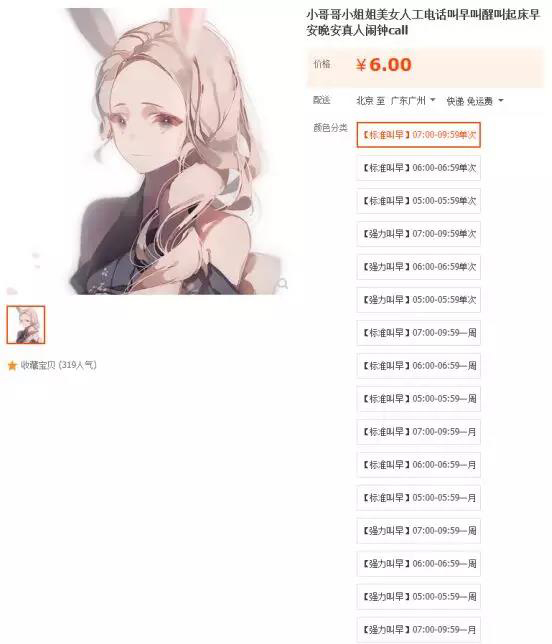Screen dimensions: 552x644
Task: Pick 【标准叫早】07:00-09:59一周 option
Action: pos(419,333)
